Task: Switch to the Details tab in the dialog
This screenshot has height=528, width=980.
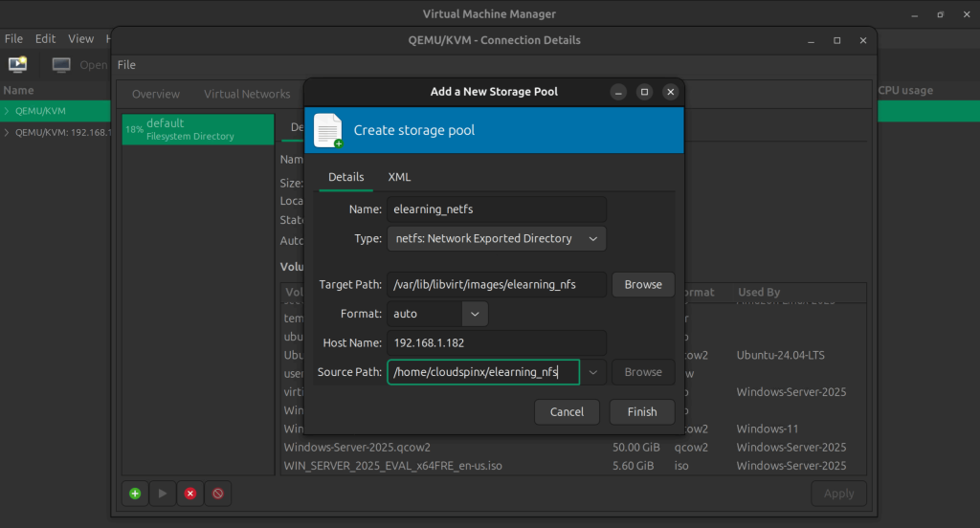Action: click(345, 178)
